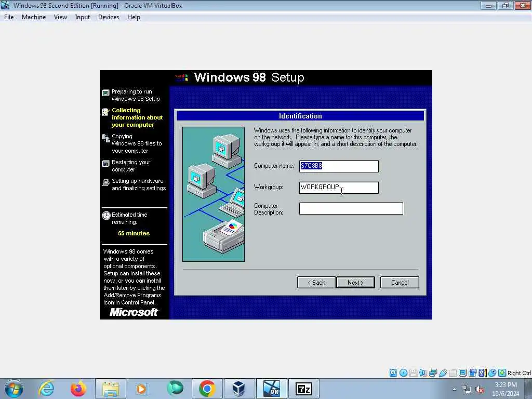The image size is (532, 399).
Task: Open Windows Explorer folder on taskbar
Action: pyautogui.click(x=111, y=389)
